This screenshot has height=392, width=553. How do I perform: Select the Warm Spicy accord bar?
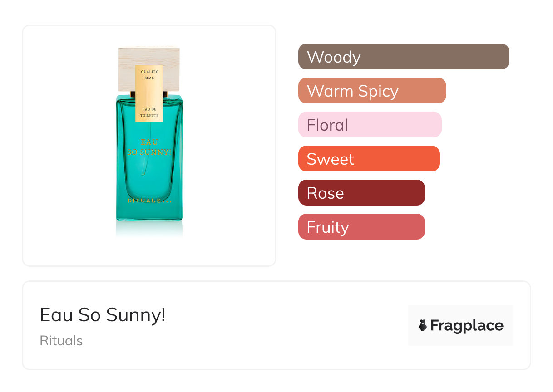372,91
